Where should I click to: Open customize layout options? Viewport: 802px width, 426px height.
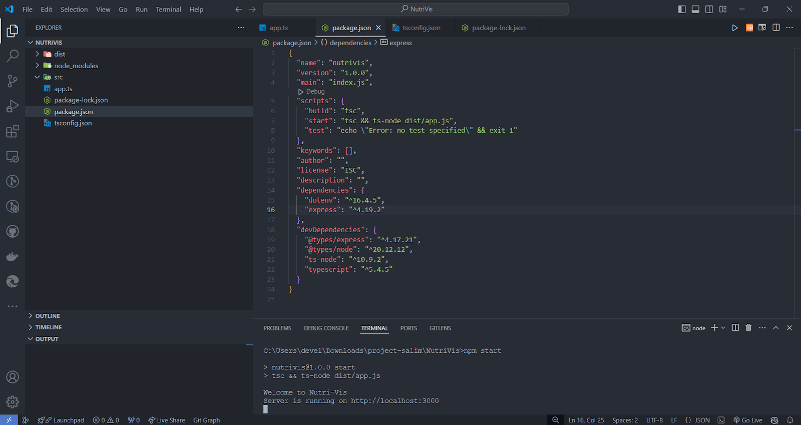(723, 9)
